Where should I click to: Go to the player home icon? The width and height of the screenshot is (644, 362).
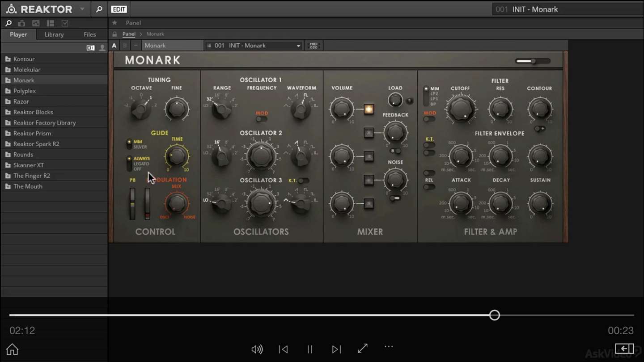(x=12, y=349)
